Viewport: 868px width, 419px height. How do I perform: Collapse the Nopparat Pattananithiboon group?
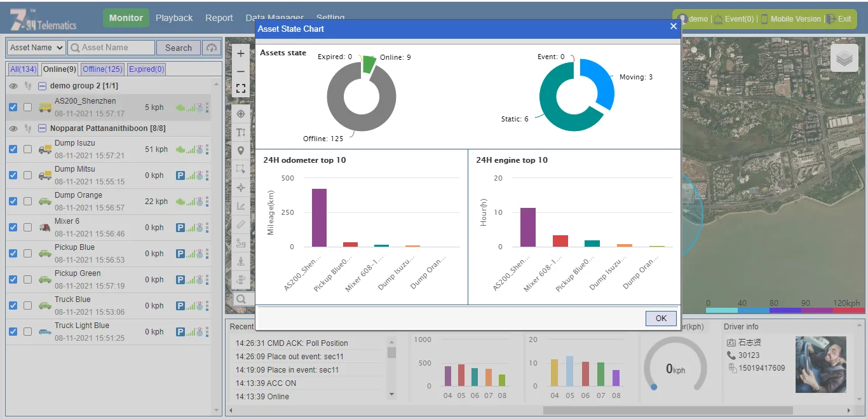click(x=42, y=128)
